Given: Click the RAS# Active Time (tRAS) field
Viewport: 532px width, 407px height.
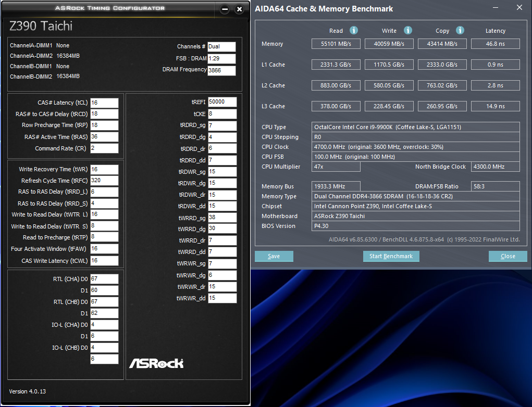Looking at the screenshot, I should 104,136.
